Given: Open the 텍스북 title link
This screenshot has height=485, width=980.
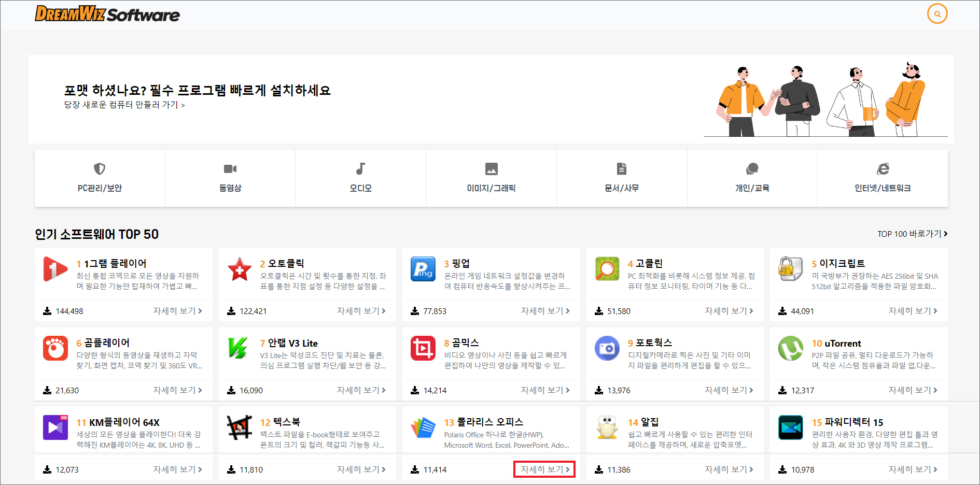Looking at the screenshot, I should click(x=280, y=422).
